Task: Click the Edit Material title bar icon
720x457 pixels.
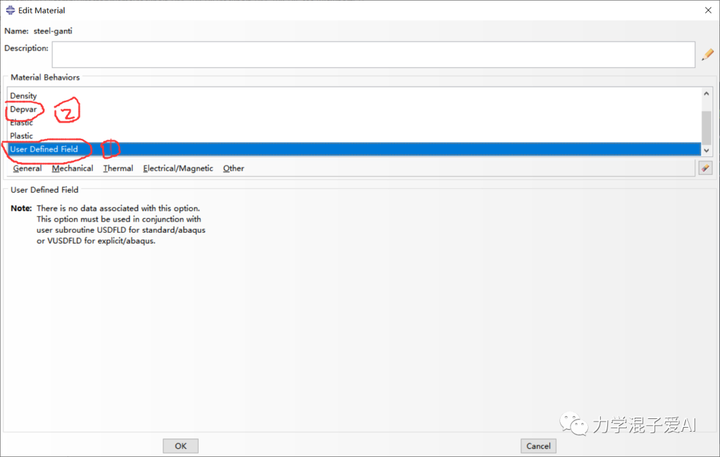Action: coord(10,10)
